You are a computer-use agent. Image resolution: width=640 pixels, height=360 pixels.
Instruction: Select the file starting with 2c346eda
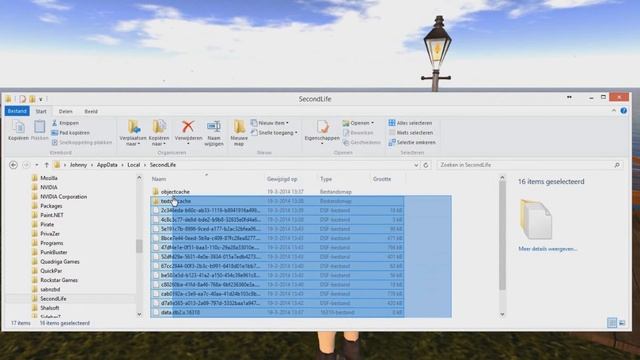(277, 210)
